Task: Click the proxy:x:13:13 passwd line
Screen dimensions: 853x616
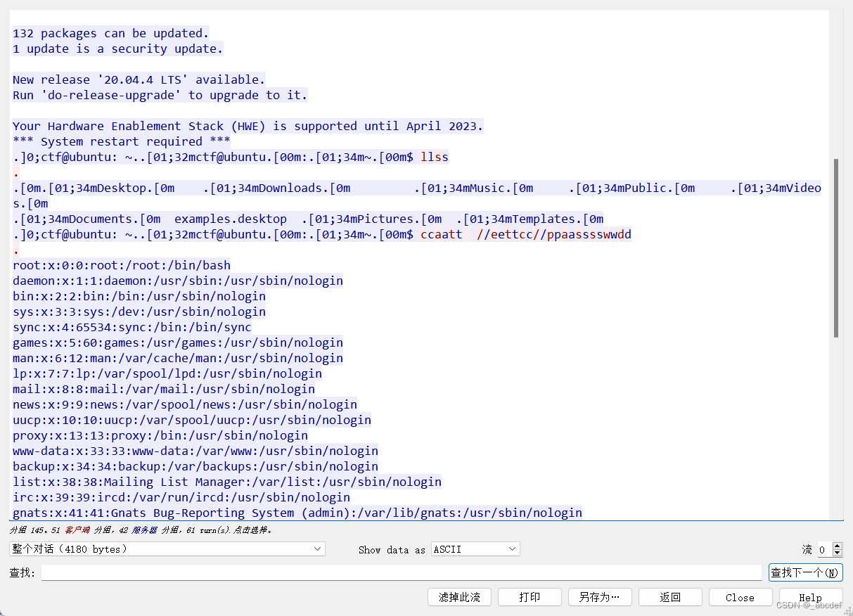Action: [160, 435]
